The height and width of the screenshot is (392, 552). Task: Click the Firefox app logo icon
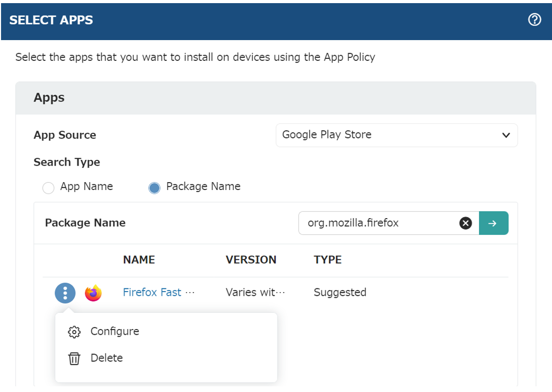point(93,293)
